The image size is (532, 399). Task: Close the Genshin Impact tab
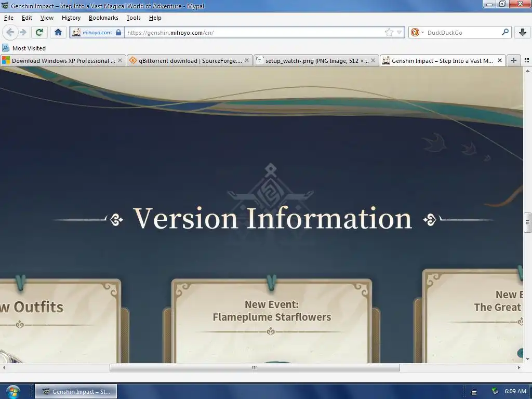(500, 60)
